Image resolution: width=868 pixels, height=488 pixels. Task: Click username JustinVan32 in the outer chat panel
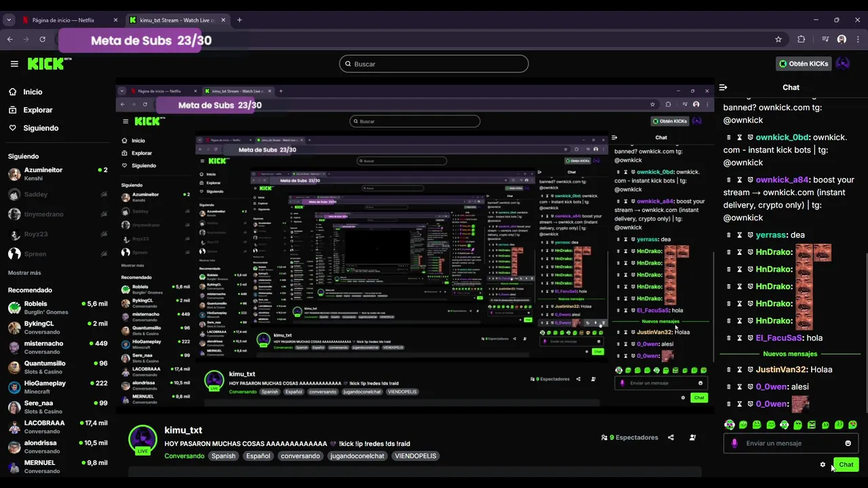pyautogui.click(x=782, y=369)
